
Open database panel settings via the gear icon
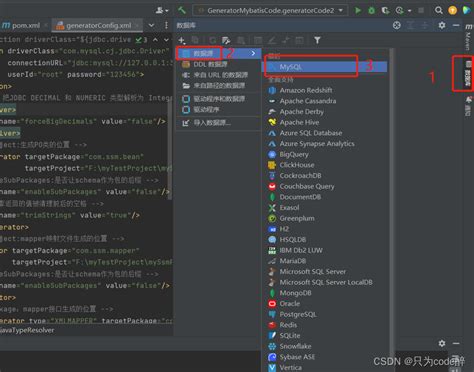tap(442, 25)
